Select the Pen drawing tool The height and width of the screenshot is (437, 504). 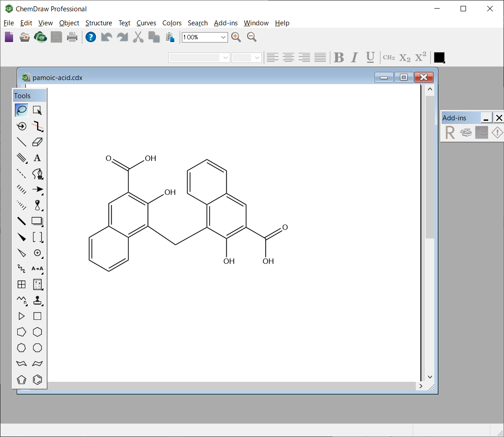(x=37, y=174)
